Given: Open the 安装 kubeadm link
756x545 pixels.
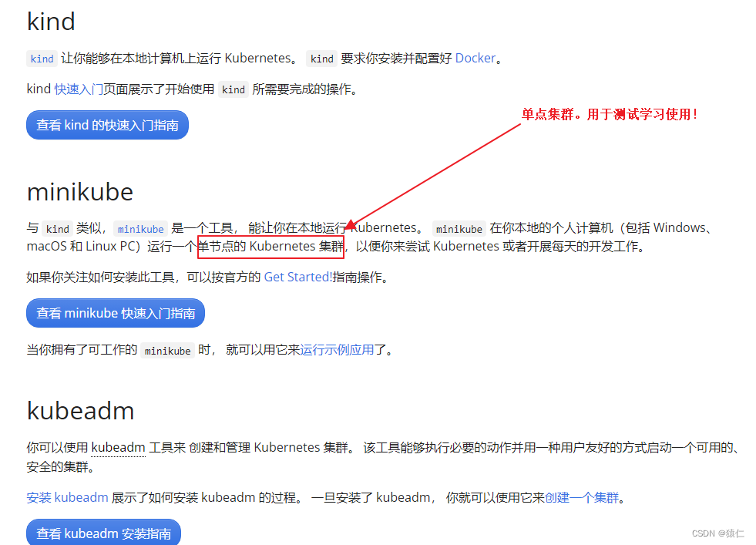Looking at the screenshot, I should (x=67, y=497).
